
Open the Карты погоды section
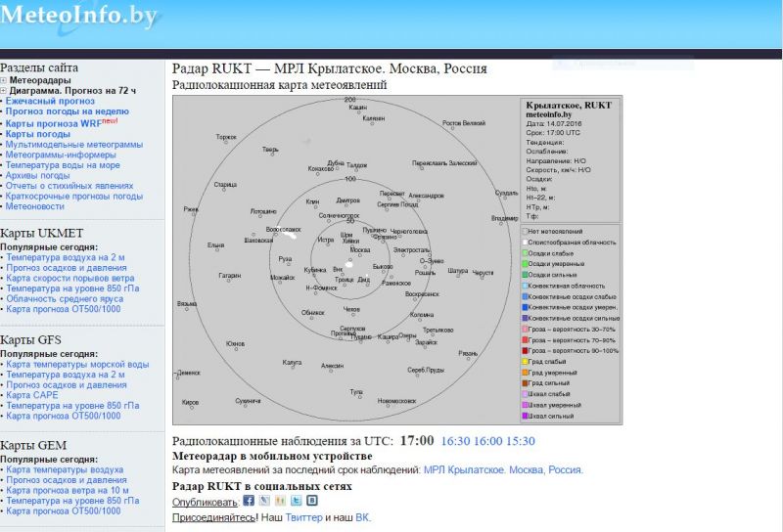(38, 134)
